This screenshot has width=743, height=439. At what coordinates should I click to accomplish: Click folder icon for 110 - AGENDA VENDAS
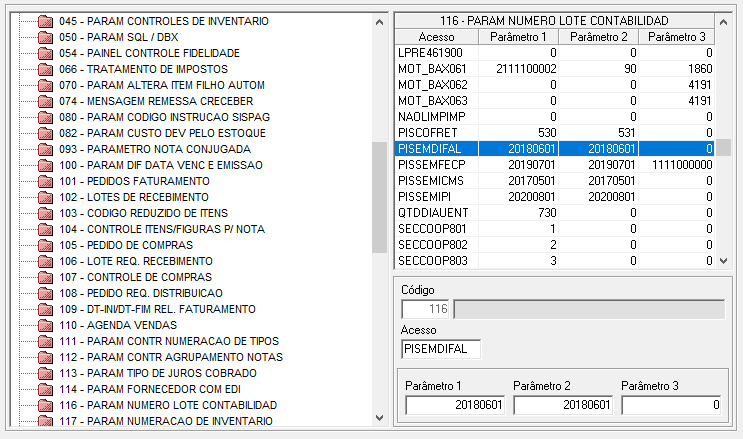pos(45,325)
